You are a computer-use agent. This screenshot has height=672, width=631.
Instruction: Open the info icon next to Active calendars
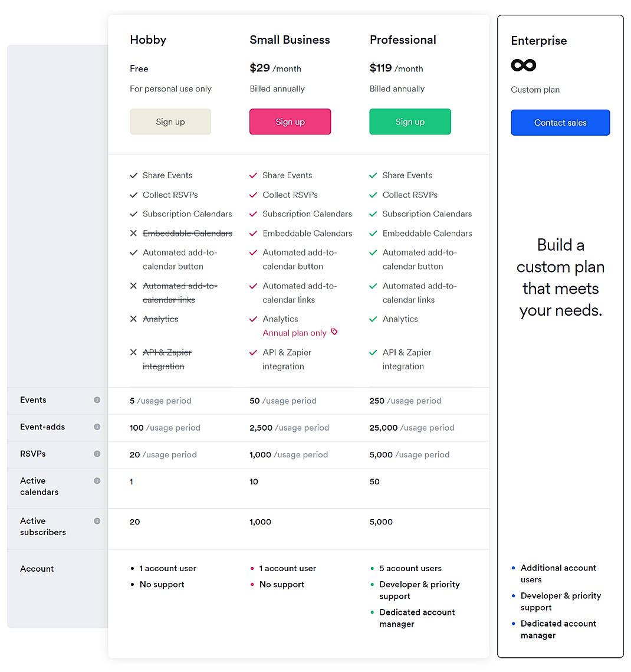coord(97,481)
